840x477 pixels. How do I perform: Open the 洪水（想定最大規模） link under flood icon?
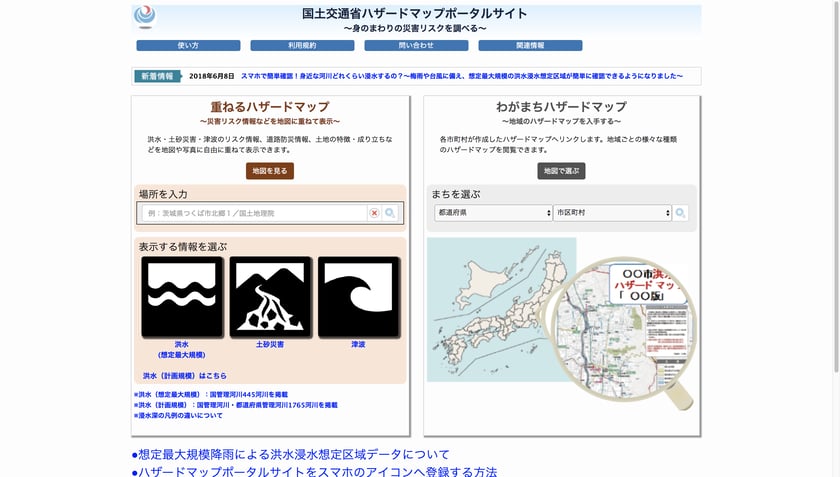tap(182, 349)
